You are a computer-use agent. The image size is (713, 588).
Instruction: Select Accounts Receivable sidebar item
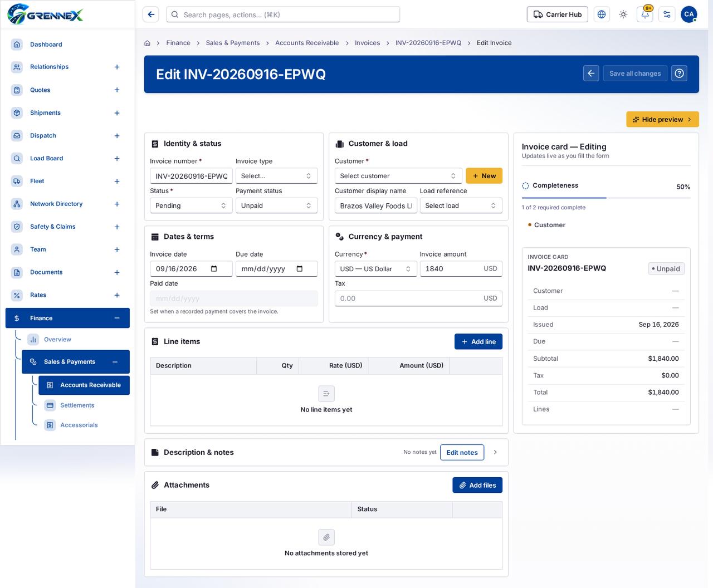pyautogui.click(x=84, y=385)
